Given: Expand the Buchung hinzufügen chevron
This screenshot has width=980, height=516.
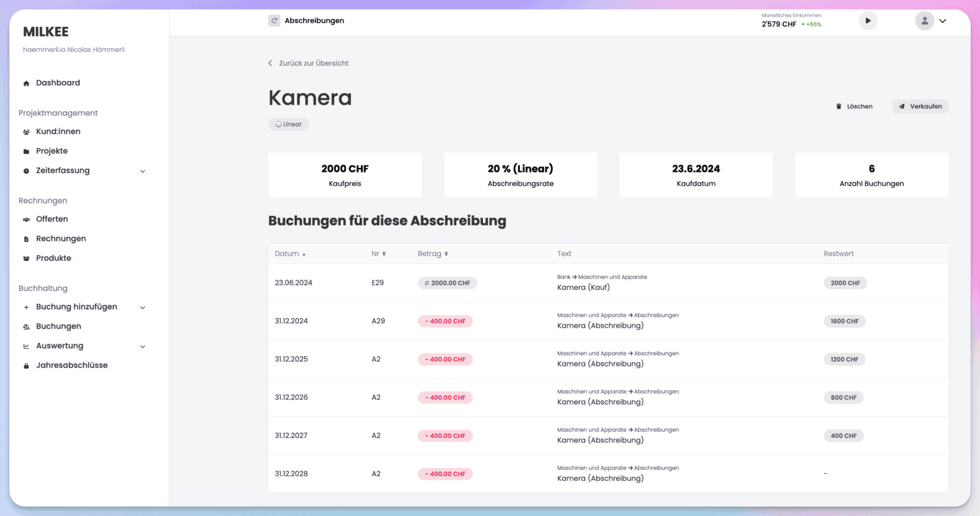Looking at the screenshot, I should (x=143, y=307).
